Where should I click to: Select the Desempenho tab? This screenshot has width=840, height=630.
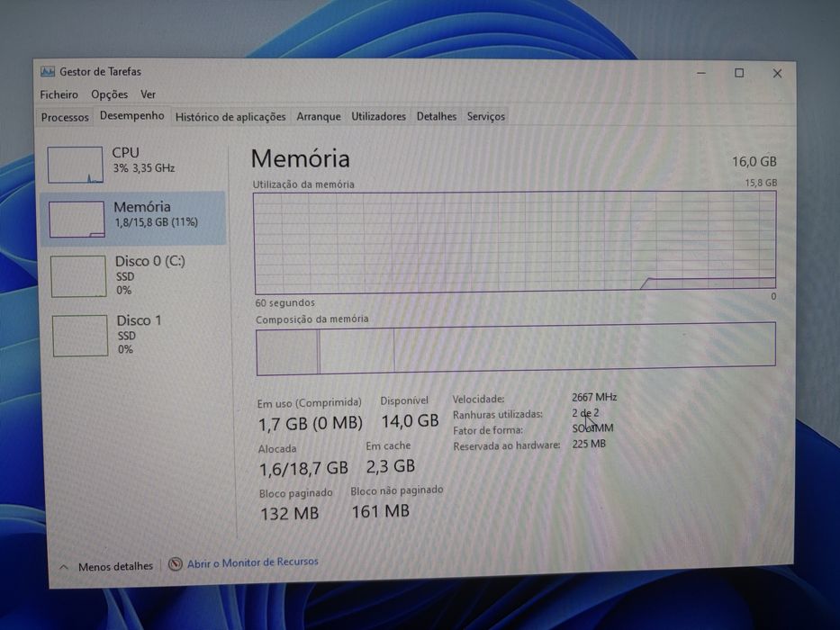tap(131, 116)
